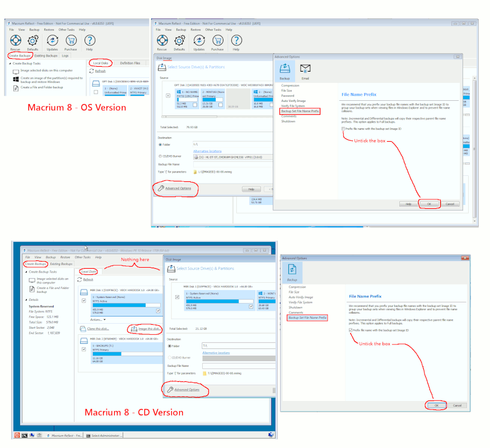Select Compression in OS-version Advanced Options list
The image size is (490, 448).
tap(290, 86)
